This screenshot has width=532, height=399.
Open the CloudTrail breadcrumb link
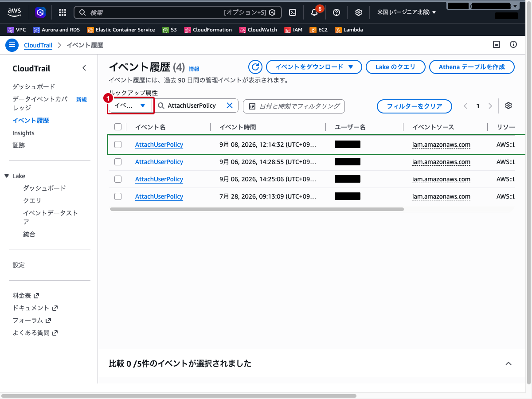38,45
